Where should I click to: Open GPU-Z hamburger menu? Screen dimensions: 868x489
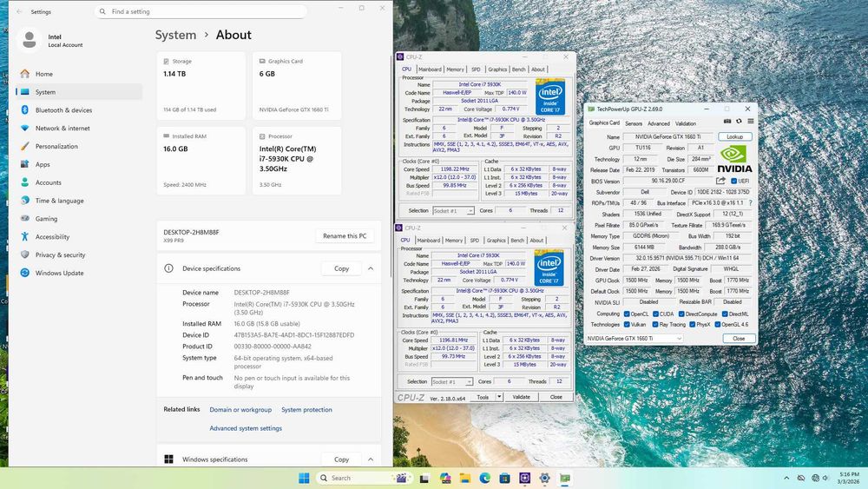click(750, 122)
